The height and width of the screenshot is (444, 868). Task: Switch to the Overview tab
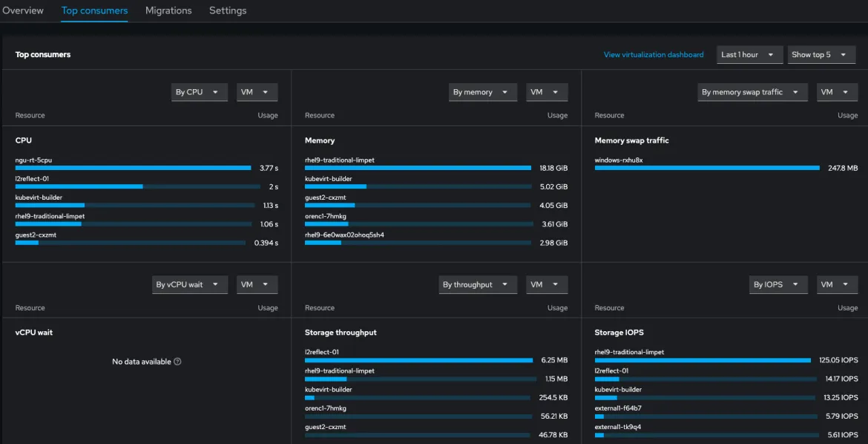[x=23, y=10]
